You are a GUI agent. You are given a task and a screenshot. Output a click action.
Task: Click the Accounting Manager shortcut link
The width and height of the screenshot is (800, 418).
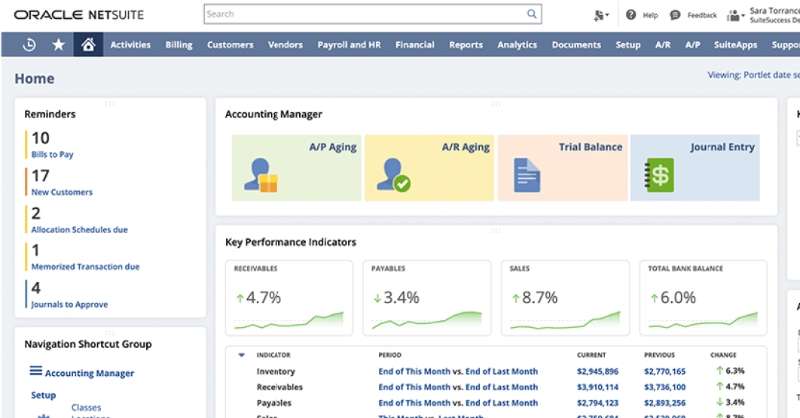pos(89,373)
